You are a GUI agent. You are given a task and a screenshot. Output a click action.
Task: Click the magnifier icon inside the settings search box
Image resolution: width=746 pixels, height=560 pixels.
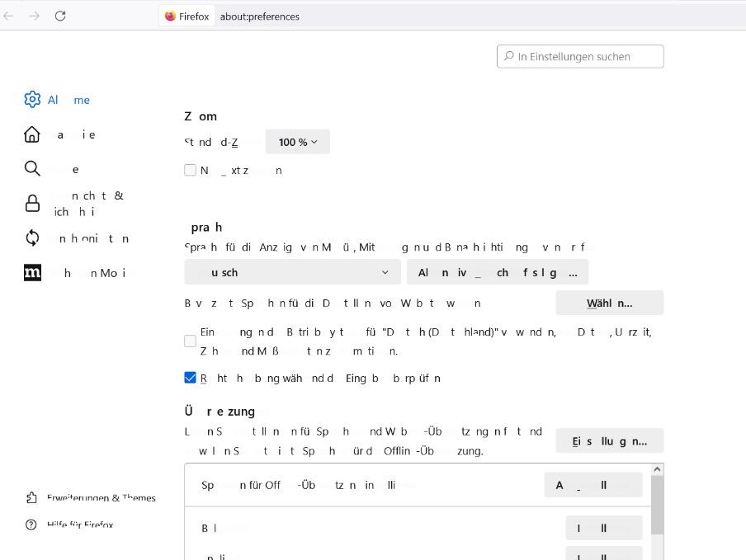(x=508, y=56)
